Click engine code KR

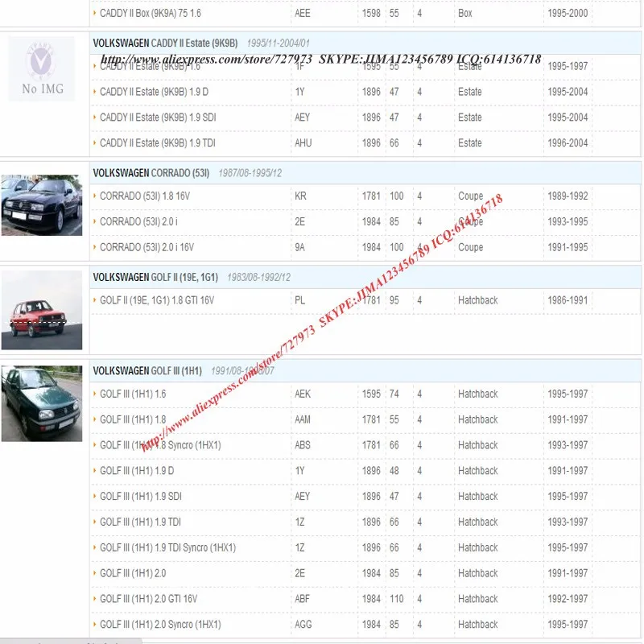click(x=300, y=196)
